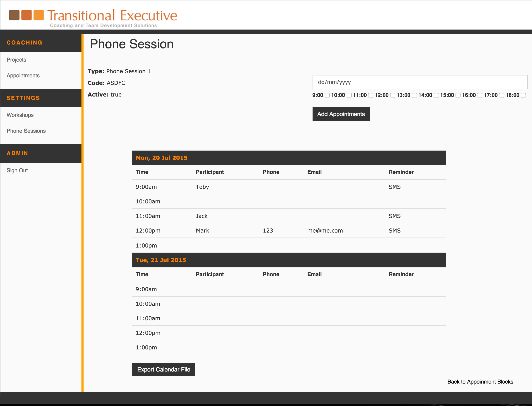Click Sign Out under Admin

click(17, 170)
